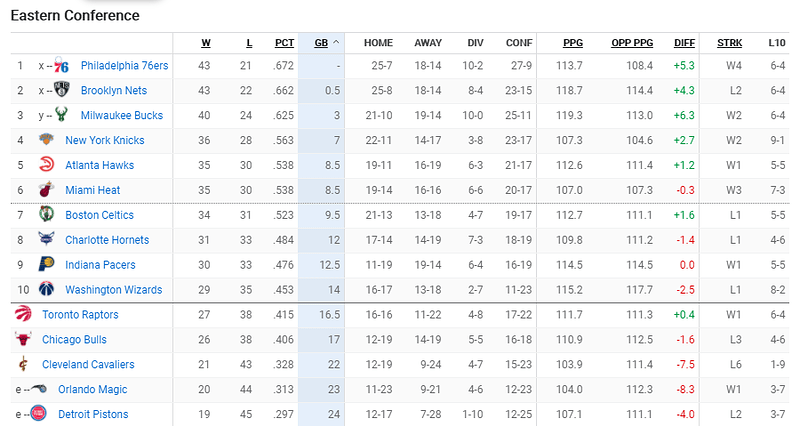This screenshot has width=800, height=426.
Task: Sort standings by the GB column
Action: (x=321, y=43)
